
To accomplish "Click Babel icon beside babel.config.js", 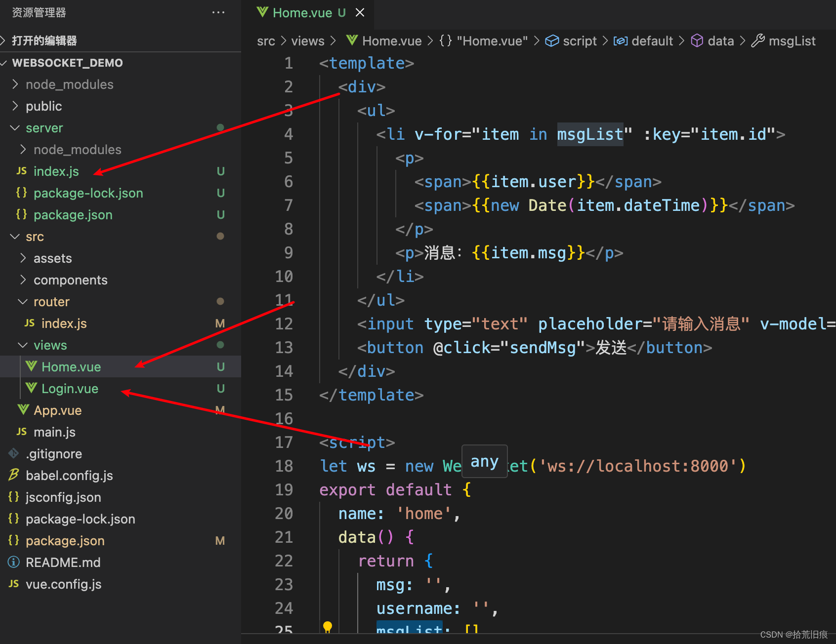I will pos(13,475).
